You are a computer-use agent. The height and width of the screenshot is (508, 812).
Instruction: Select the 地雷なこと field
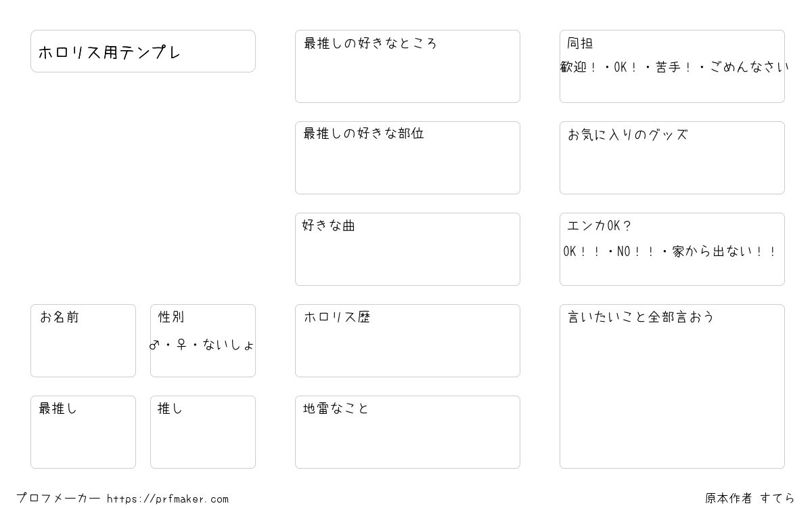pyautogui.click(x=407, y=432)
